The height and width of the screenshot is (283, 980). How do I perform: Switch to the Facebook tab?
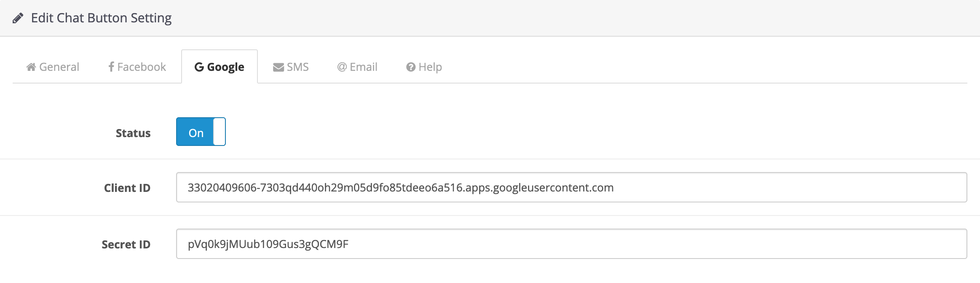tap(142, 67)
